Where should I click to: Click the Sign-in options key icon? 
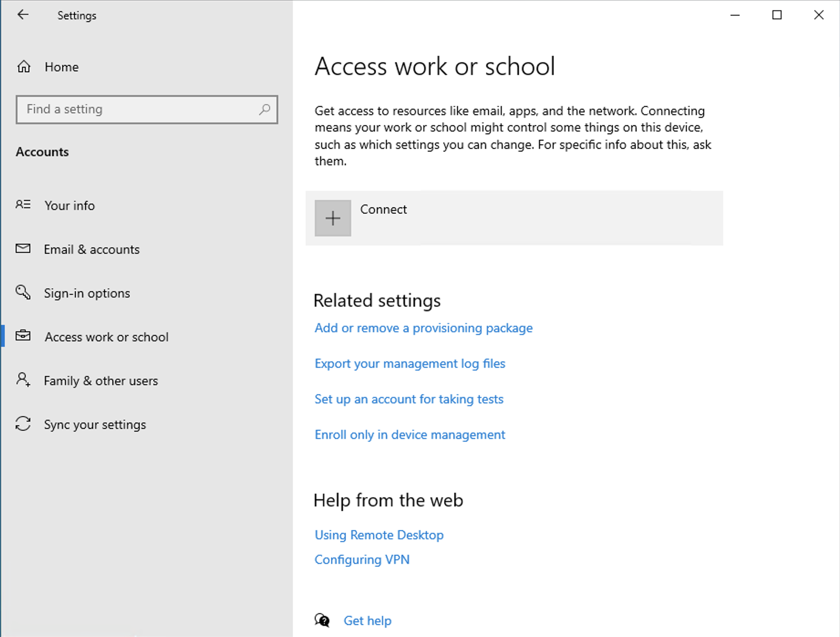[x=23, y=292]
